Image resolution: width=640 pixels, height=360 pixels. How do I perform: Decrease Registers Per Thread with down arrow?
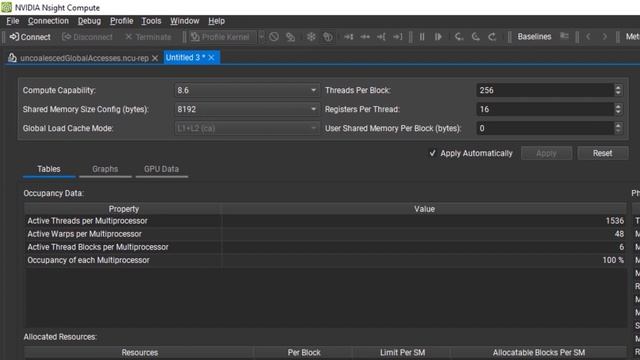[618, 112]
